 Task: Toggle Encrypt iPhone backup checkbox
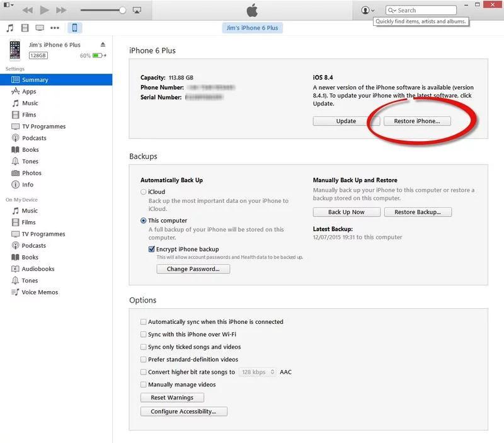click(152, 249)
